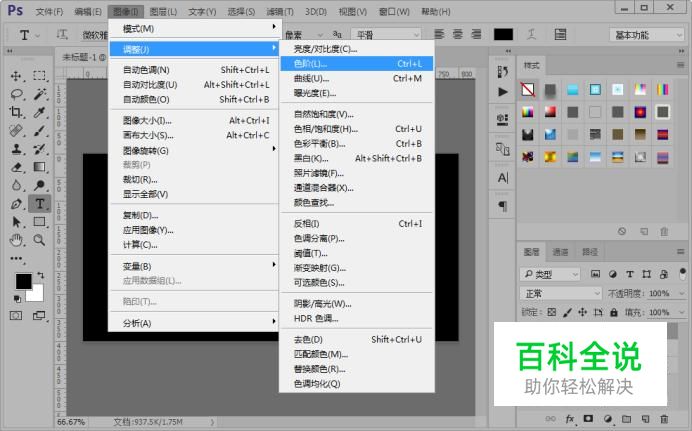
Task: Left-align text in options bar
Action: [439, 34]
